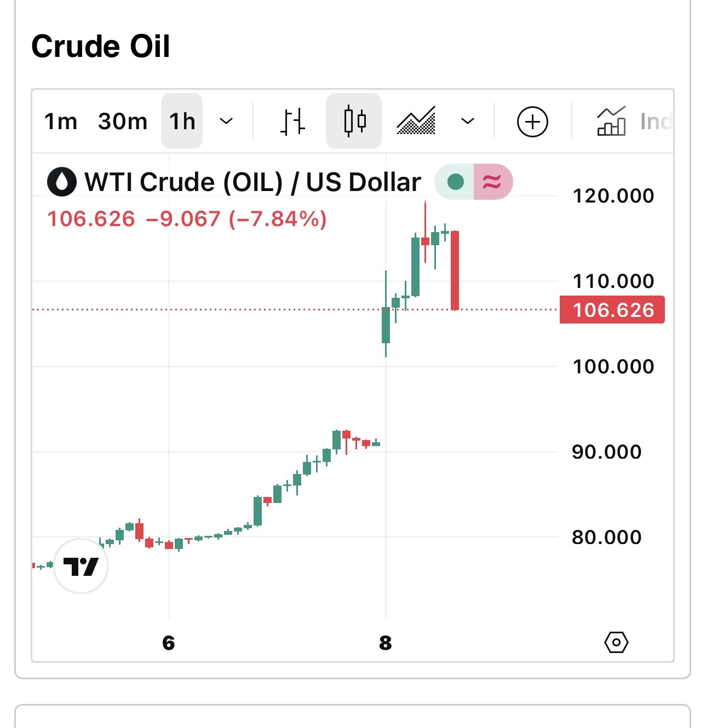
Task: Open chart settings hexagon icon
Action: (x=616, y=642)
